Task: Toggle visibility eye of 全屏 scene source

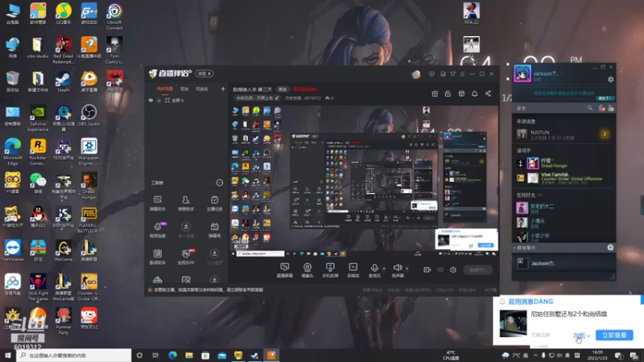Action: pos(151,100)
